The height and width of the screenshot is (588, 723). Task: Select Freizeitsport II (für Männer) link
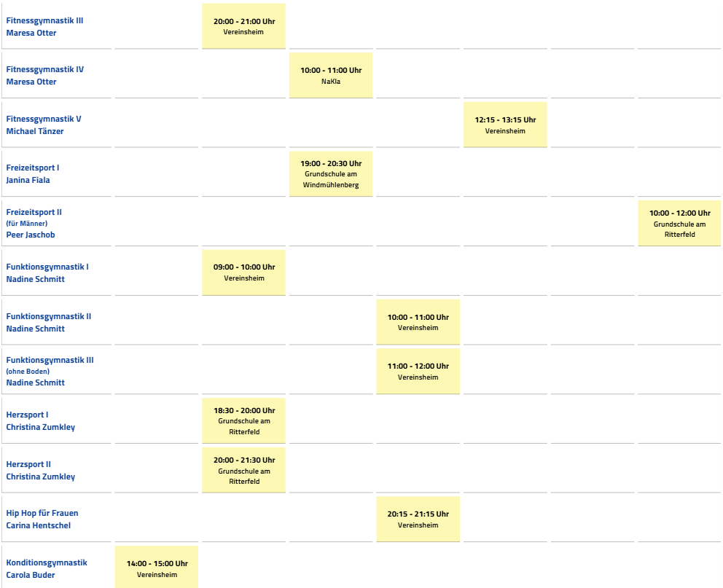[x=34, y=212]
